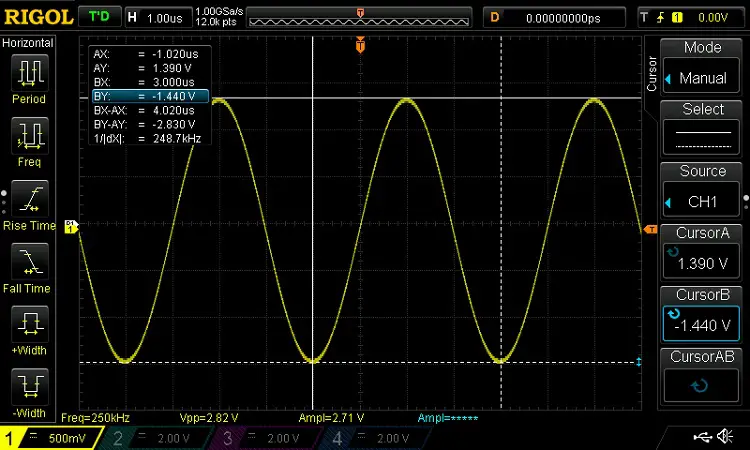Image resolution: width=750 pixels, height=450 pixels.
Task: Click the BX = 3.000us cursor readout
Action: pyautogui.click(x=144, y=82)
